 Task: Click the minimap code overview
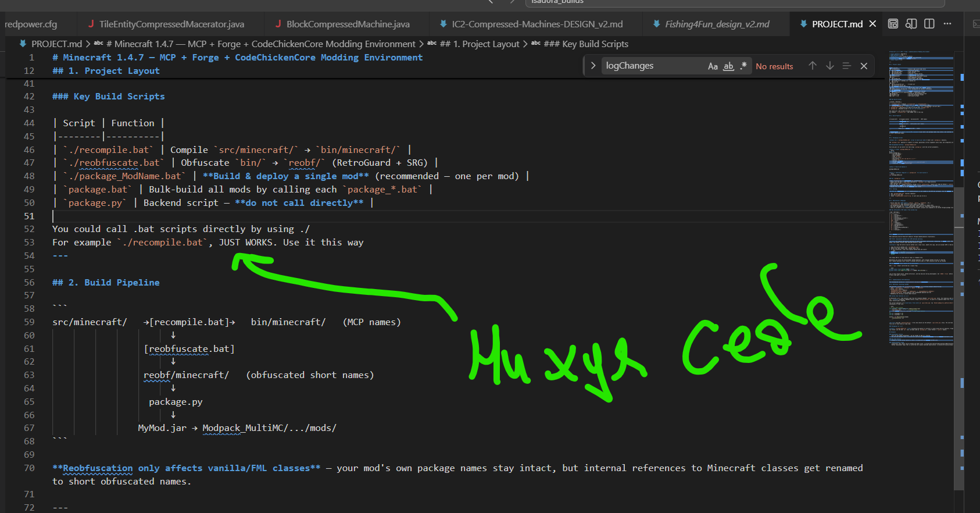pyautogui.click(x=921, y=198)
